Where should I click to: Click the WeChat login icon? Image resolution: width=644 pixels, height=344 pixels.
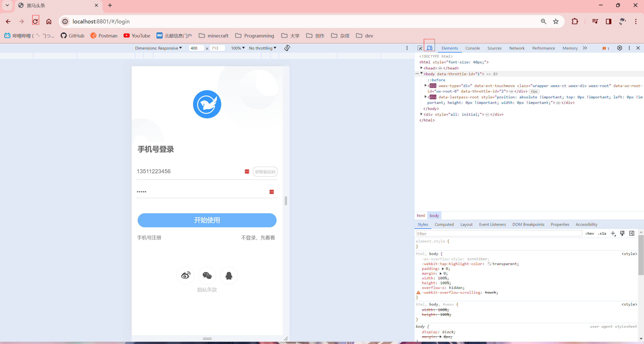tap(207, 276)
